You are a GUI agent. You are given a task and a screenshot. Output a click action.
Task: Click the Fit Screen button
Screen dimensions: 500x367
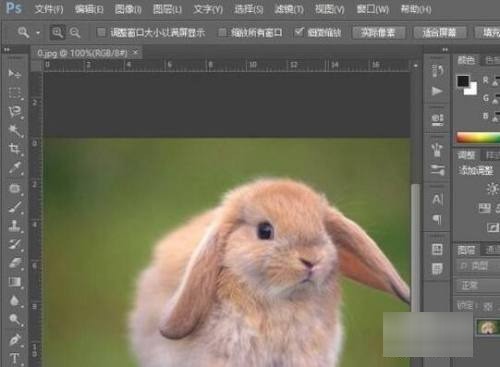tap(439, 33)
